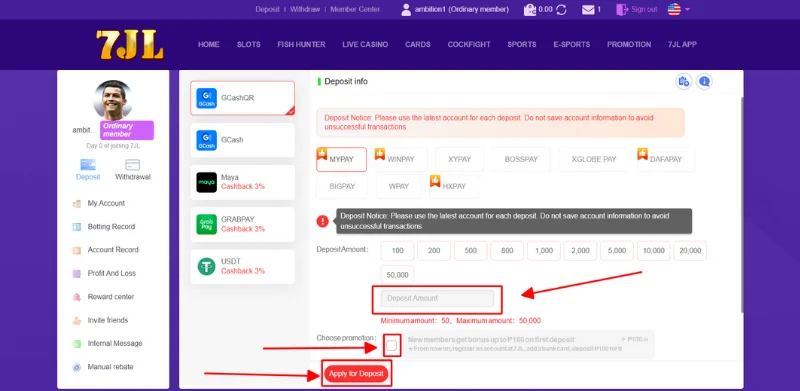Open the E-SPORTS menu
800x391 pixels.
(571, 44)
